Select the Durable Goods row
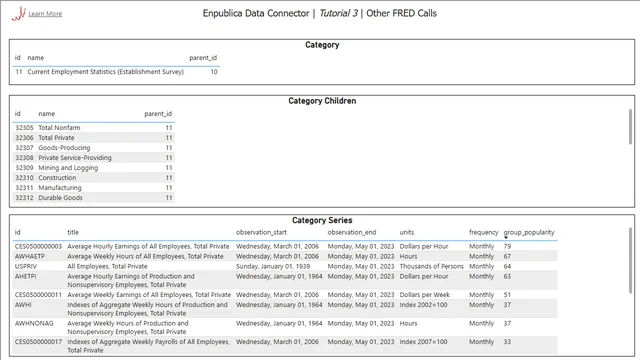Image resolution: width=640 pixels, height=360 pixels. pyautogui.click(x=94, y=198)
